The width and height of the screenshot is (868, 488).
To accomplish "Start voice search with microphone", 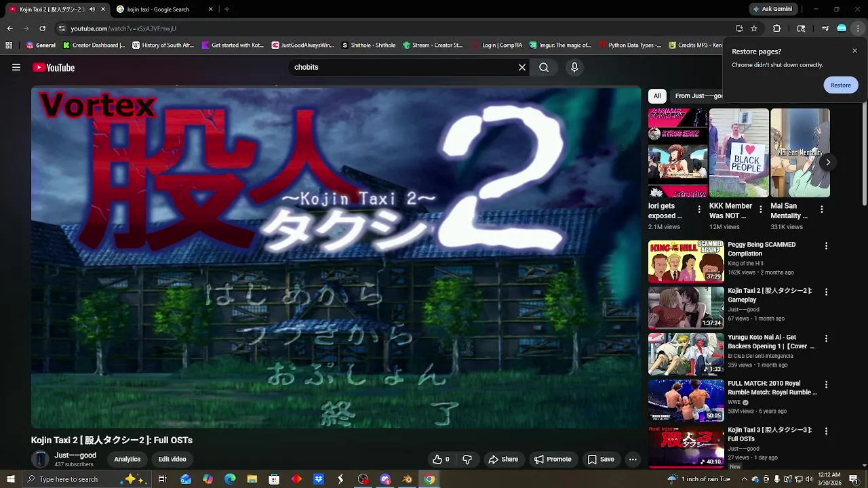I will pyautogui.click(x=574, y=67).
